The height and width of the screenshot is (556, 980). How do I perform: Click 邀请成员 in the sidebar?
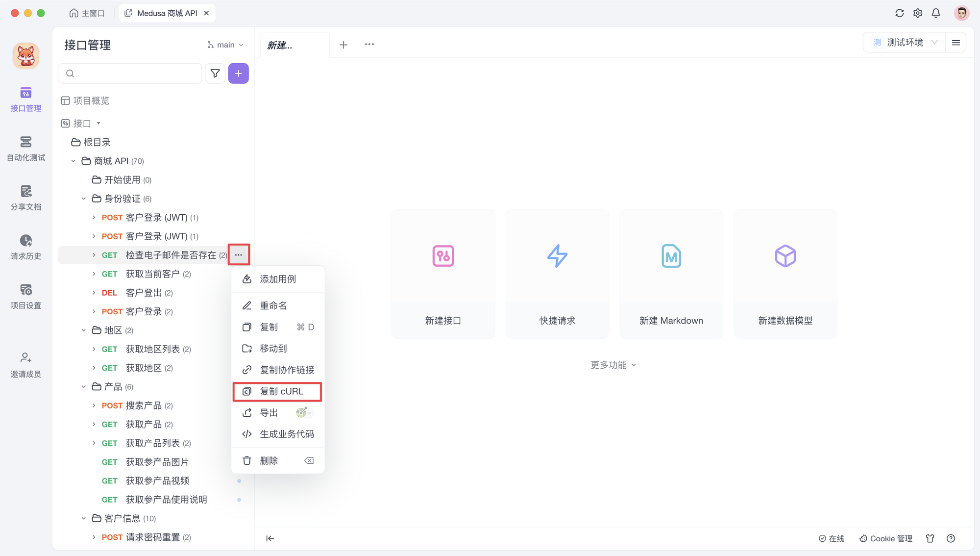pyautogui.click(x=26, y=365)
